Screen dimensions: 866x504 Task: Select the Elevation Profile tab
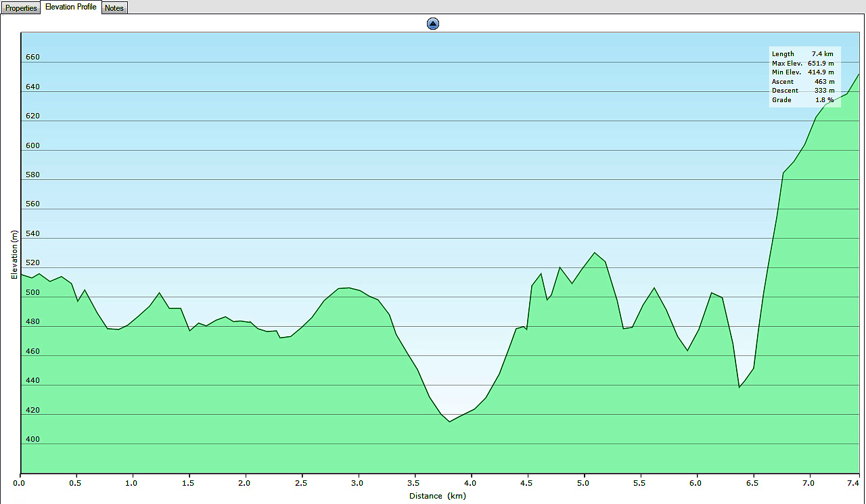pyautogui.click(x=71, y=7)
